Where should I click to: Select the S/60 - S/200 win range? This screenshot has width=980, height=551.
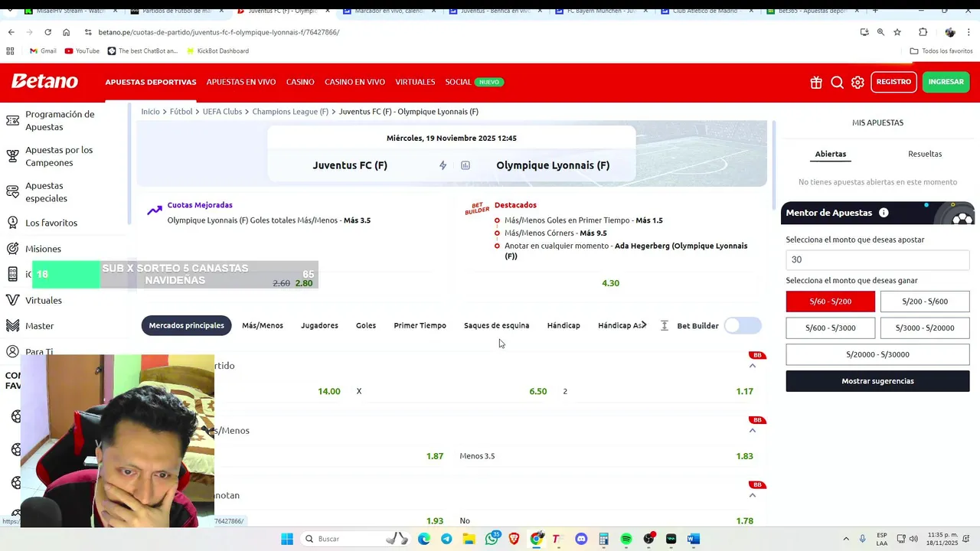pos(831,302)
